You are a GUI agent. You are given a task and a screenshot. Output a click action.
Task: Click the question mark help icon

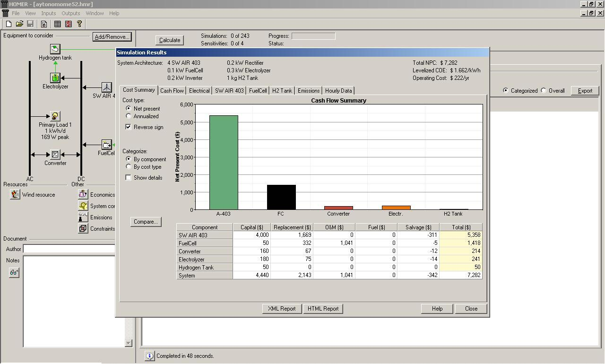coord(79,24)
